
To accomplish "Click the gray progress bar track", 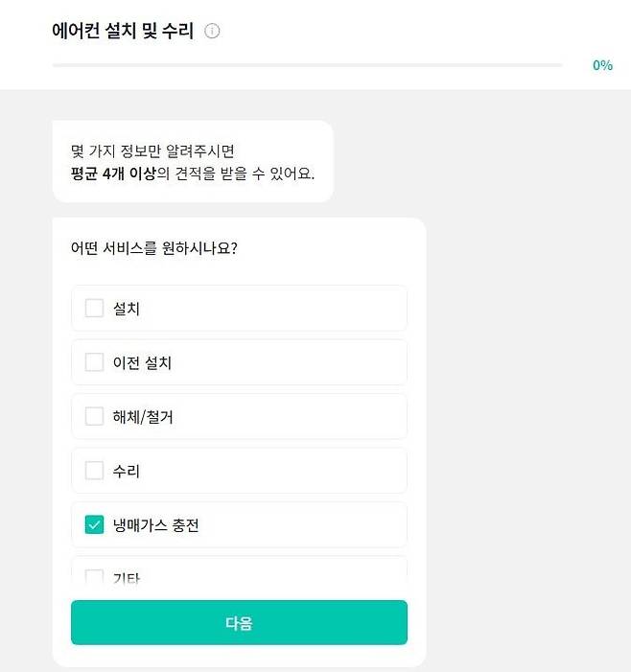I will [x=307, y=65].
